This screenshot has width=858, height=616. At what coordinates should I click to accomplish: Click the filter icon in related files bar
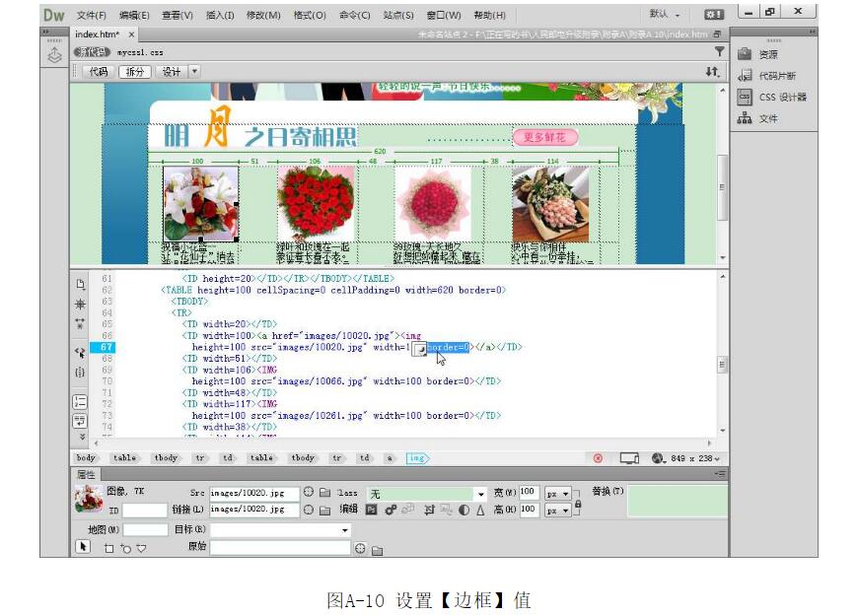pos(719,51)
